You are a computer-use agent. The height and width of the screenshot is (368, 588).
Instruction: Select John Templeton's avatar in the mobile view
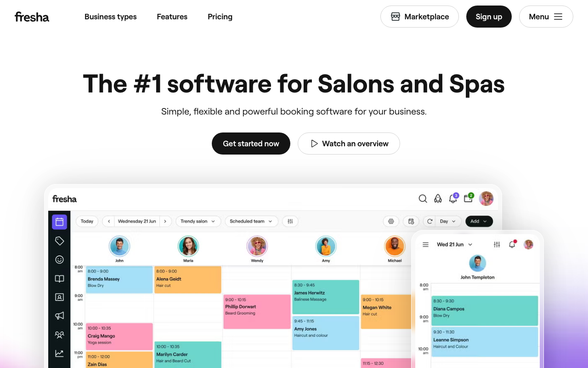click(x=478, y=264)
